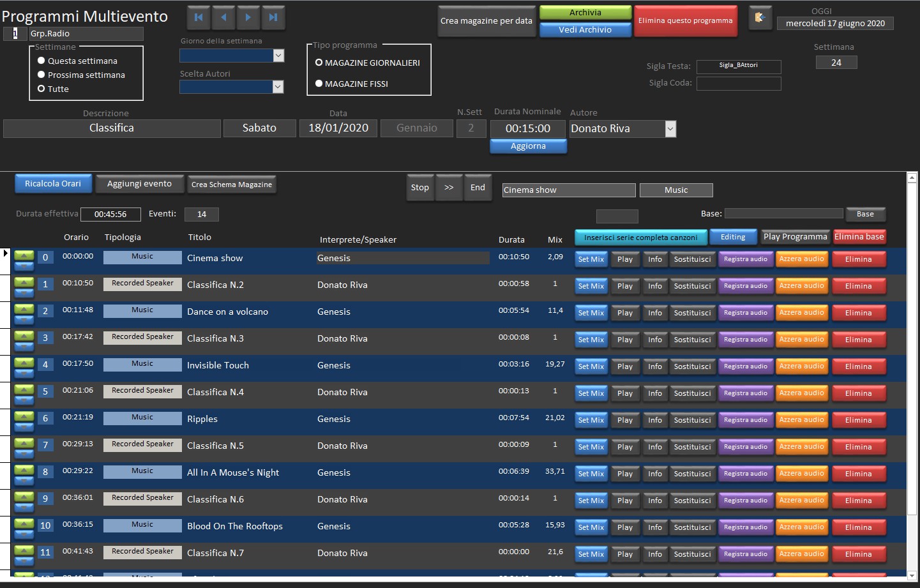Click Registra audio for Classifica N.2
920x588 pixels.
point(746,286)
